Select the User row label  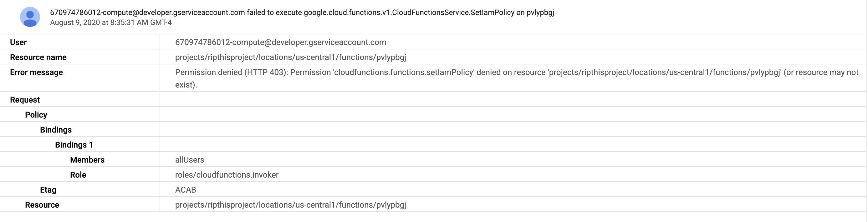18,42
